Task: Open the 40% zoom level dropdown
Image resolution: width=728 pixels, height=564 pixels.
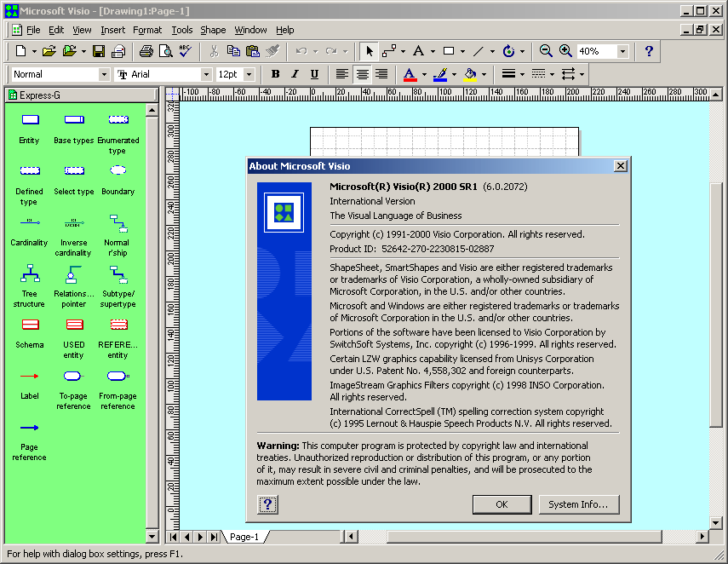Action: [x=623, y=51]
